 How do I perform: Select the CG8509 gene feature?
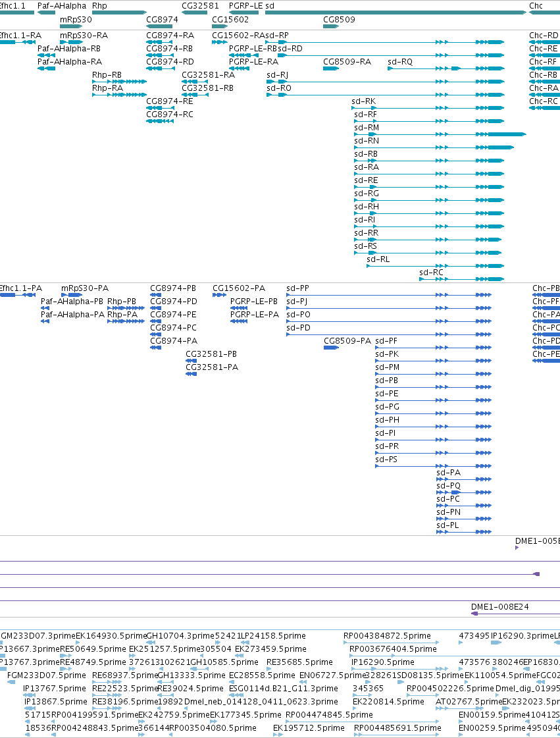tap(331, 26)
